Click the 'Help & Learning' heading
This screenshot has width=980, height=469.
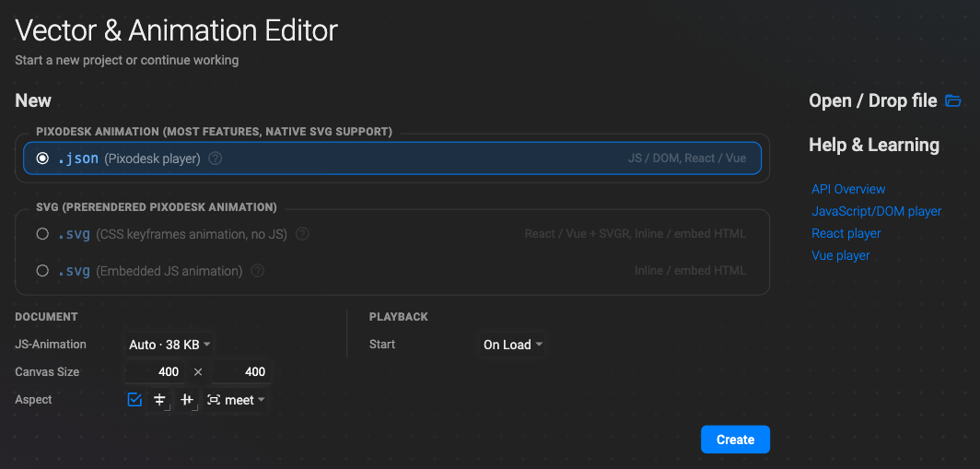point(874,145)
